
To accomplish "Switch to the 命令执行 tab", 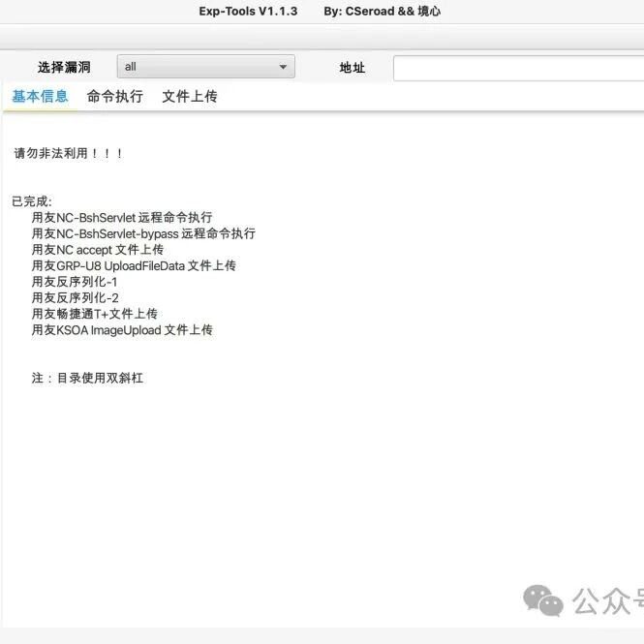I will [x=115, y=97].
